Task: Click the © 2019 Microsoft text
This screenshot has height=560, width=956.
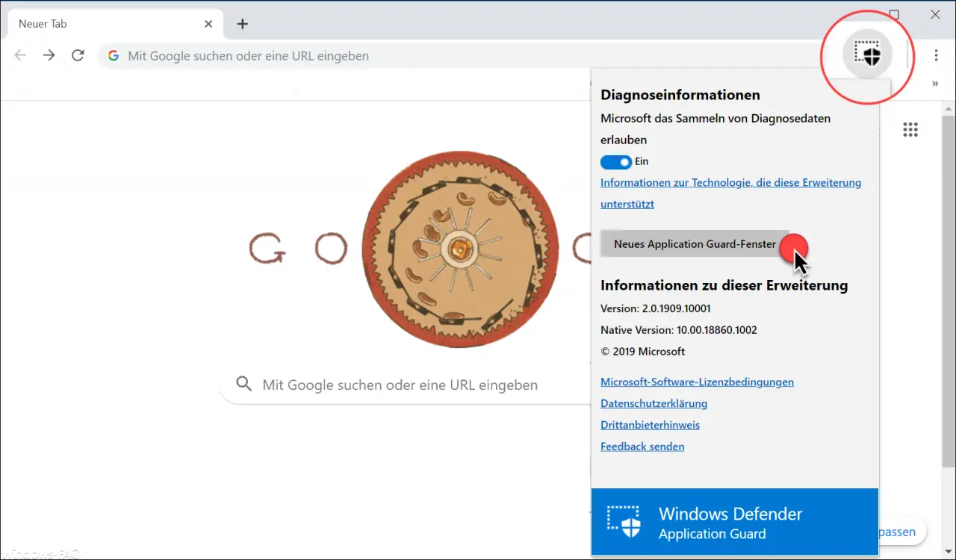Action: point(642,352)
